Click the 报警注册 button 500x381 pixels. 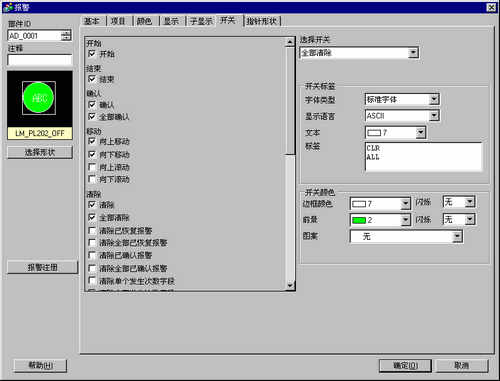click(x=42, y=267)
